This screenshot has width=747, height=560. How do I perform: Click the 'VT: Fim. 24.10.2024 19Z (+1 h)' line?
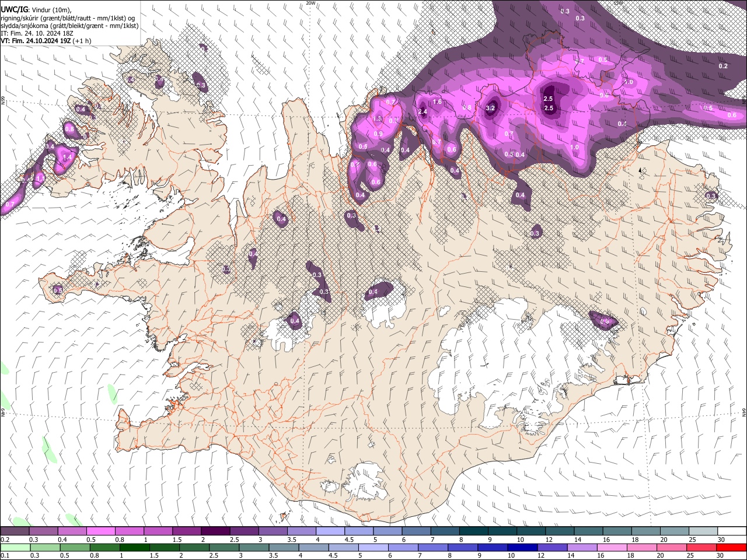tap(46, 41)
